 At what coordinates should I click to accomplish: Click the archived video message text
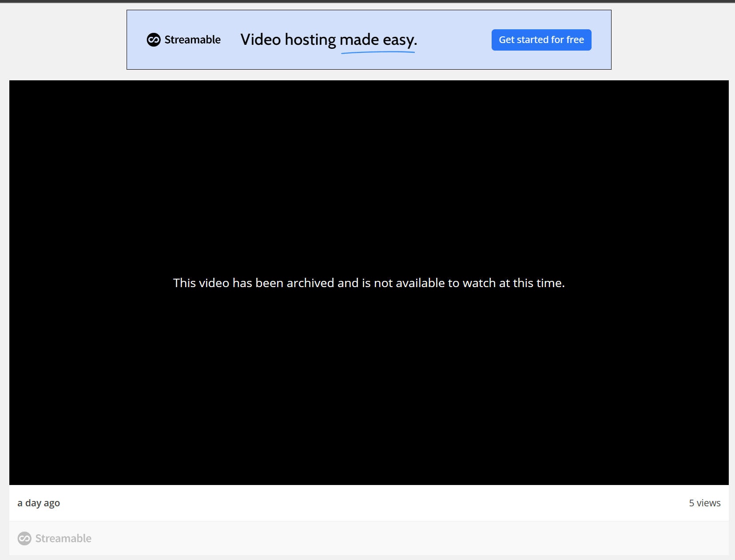pyautogui.click(x=369, y=283)
